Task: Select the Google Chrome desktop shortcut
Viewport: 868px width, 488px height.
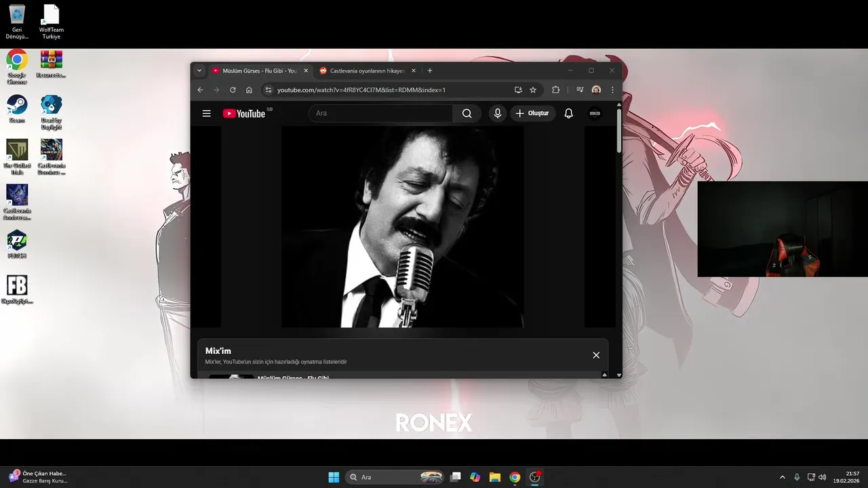Action: [x=17, y=67]
